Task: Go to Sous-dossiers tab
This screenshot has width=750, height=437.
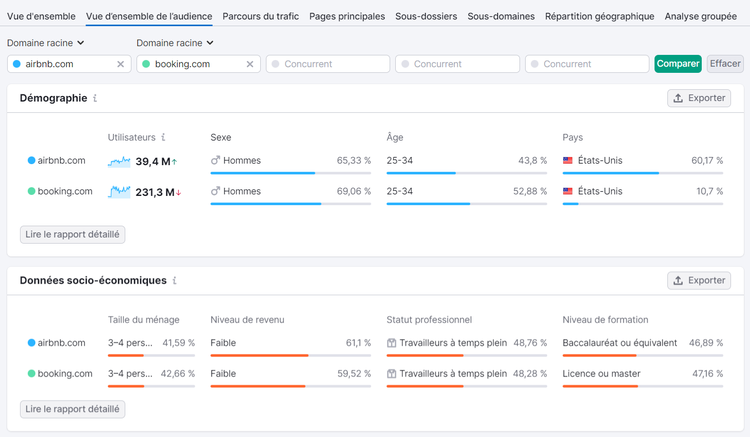Action: coord(426,16)
